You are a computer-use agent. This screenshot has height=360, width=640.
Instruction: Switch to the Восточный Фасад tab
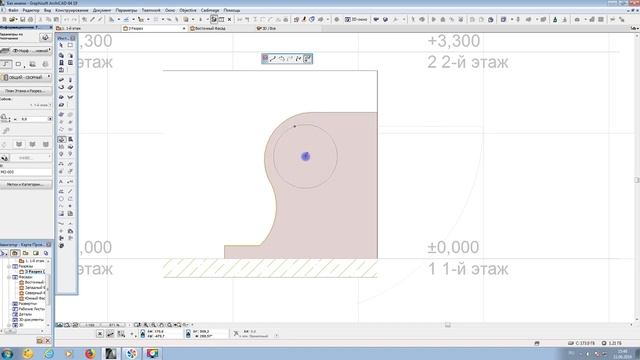click(209, 29)
